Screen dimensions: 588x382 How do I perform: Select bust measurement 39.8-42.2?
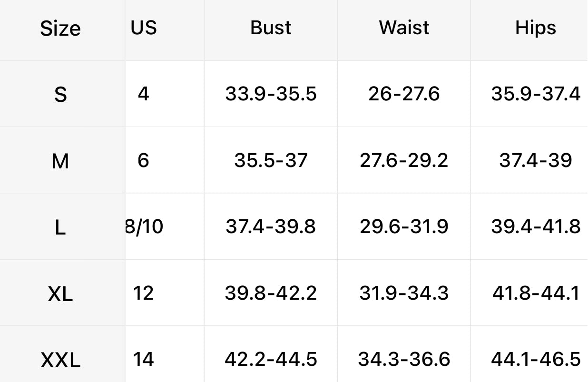point(271,293)
